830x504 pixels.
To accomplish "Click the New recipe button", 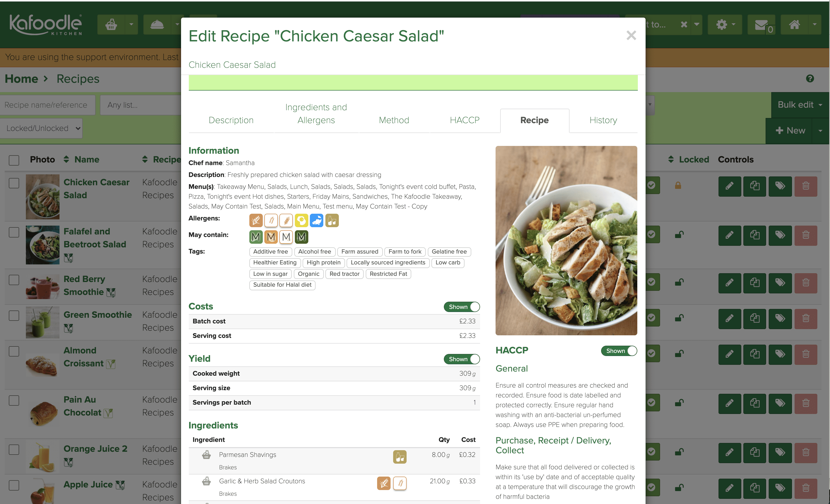I will tap(790, 131).
